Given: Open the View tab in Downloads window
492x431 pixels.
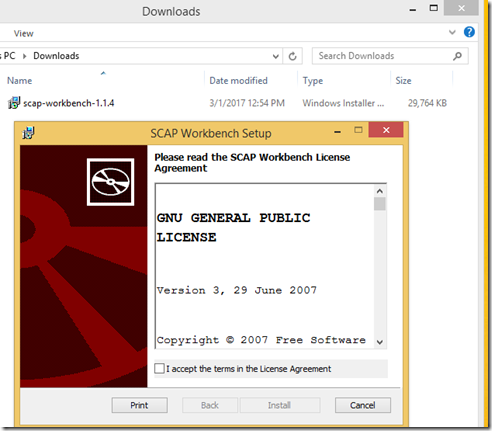Looking at the screenshot, I should click(23, 33).
